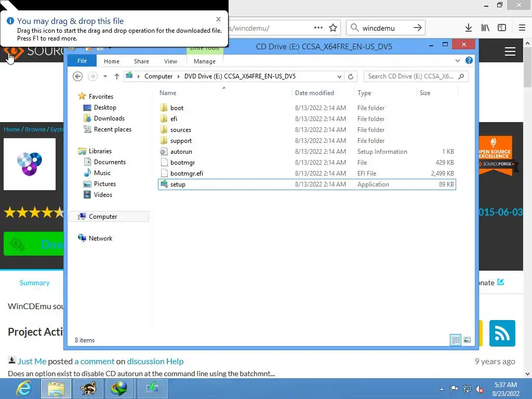Refresh the Explorer folder view

coord(351,76)
